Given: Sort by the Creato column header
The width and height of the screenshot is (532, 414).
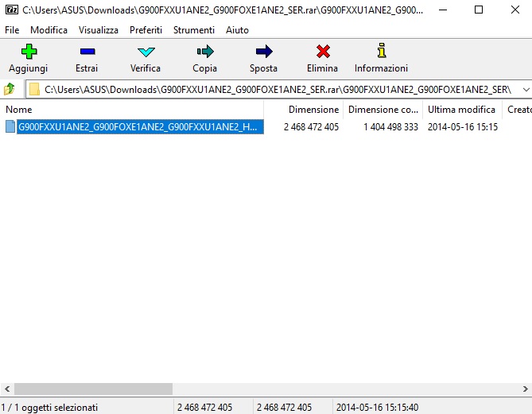Looking at the screenshot, I should coord(518,109).
